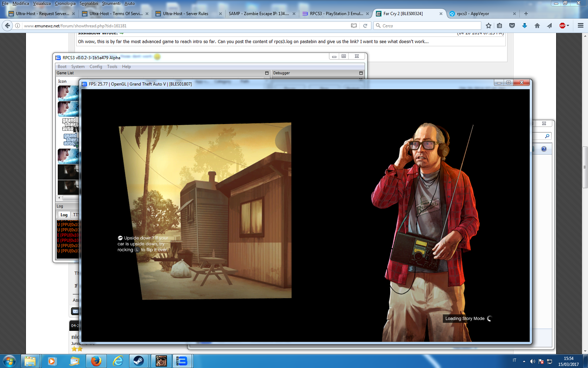Open the Cronologia menu
Screen dimensions: 588x368
tap(65, 4)
